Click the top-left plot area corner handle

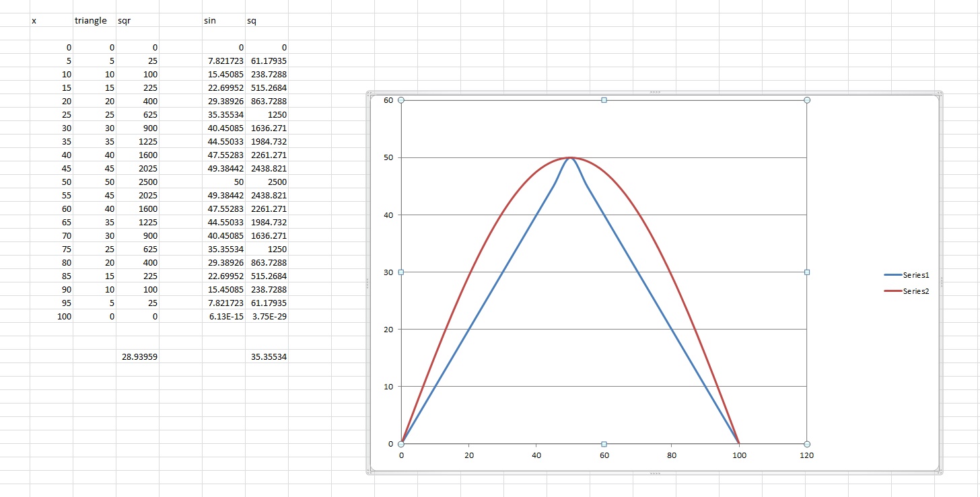pos(401,100)
